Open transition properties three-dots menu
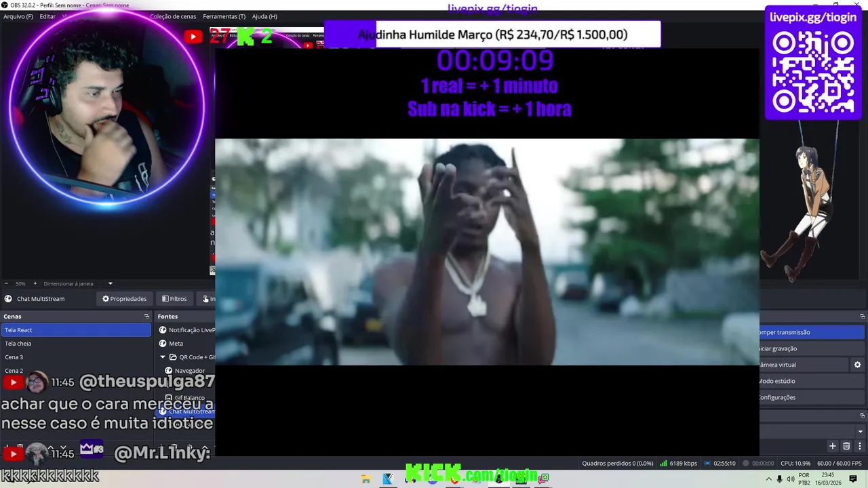868x488 pixels. [860, 446]
